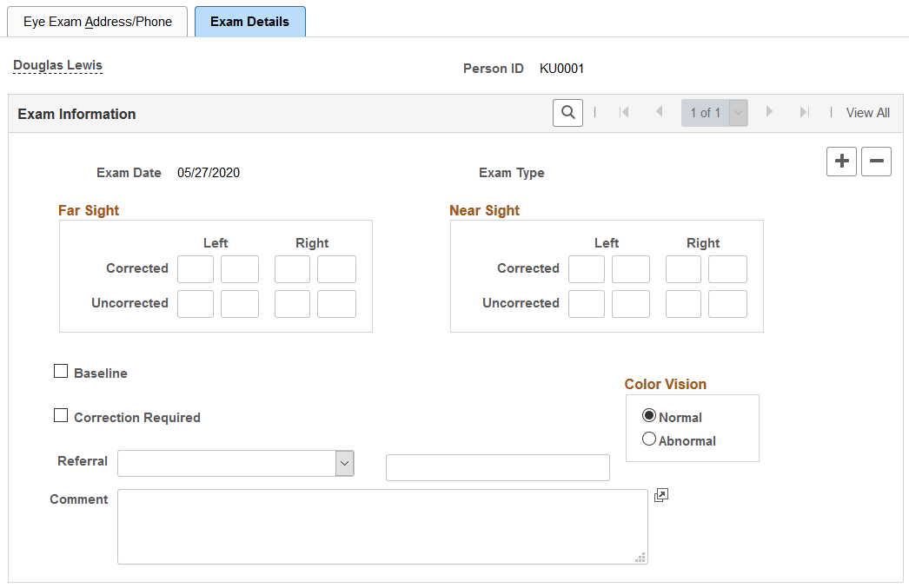This screenshot has width=909, height=588.
Task: Click the text field beside Referral dropdown
Action: [497, 467]
